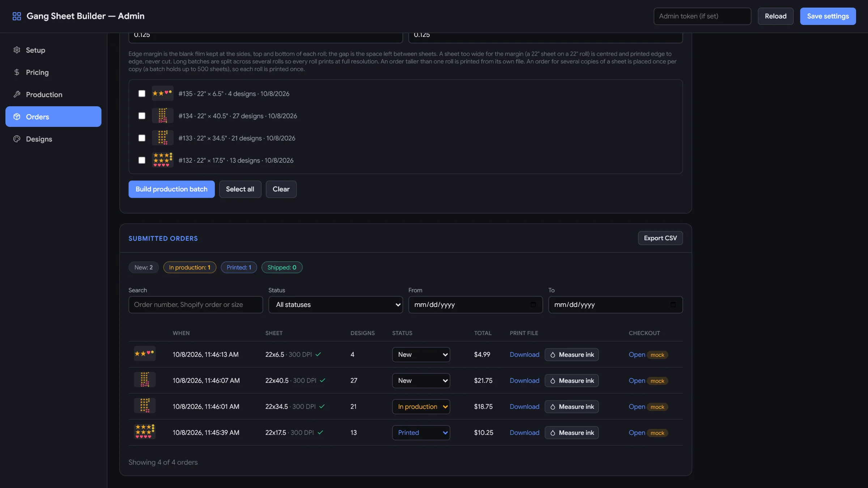Measure ink for the 22x6.5 order
The width and height of the screenshot is (868, 488).
571,355
